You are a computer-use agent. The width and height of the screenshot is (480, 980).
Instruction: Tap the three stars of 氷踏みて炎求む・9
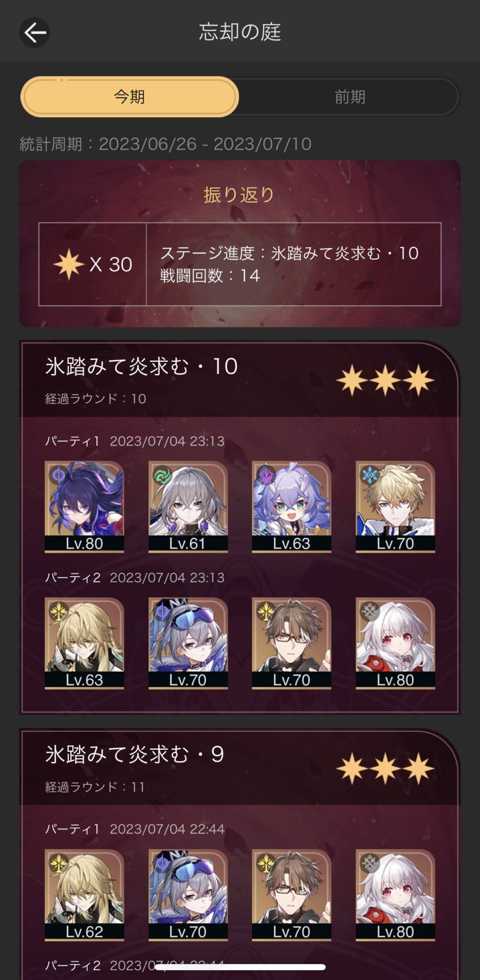pos(385,768)
